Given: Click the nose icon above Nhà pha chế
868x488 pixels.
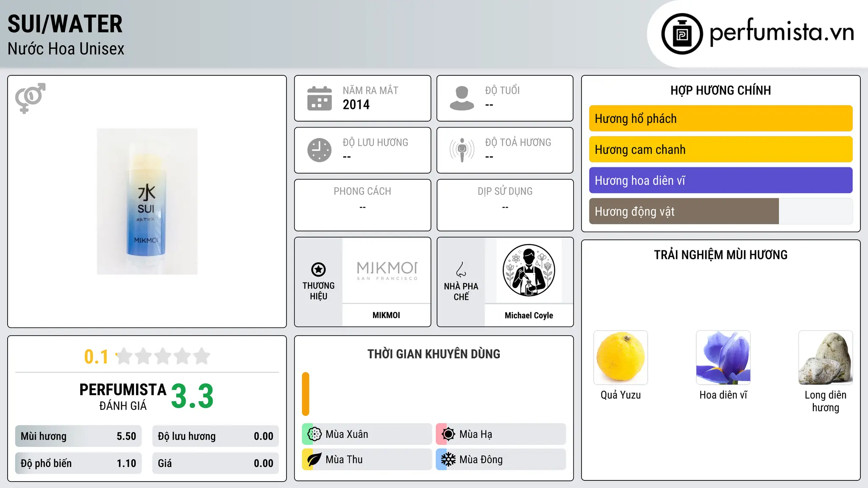Looking at the screenshot, I should tap(461, 269).
